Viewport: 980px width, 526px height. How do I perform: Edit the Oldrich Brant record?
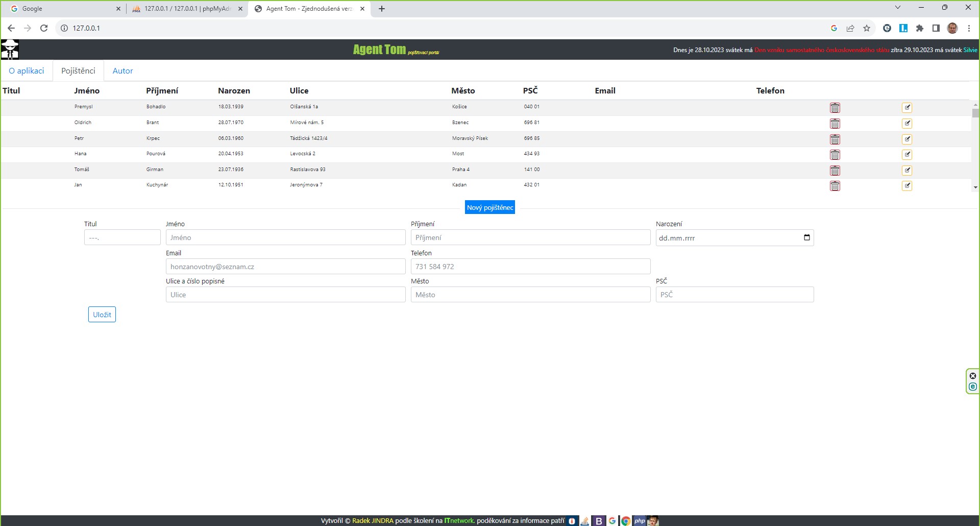click(x=906, y=124)
